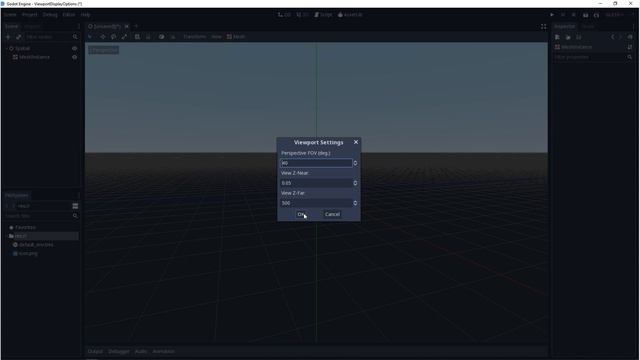Open the Output bottom panel
The height and width of the screenshot is (360, 640).
coord(95,351)
